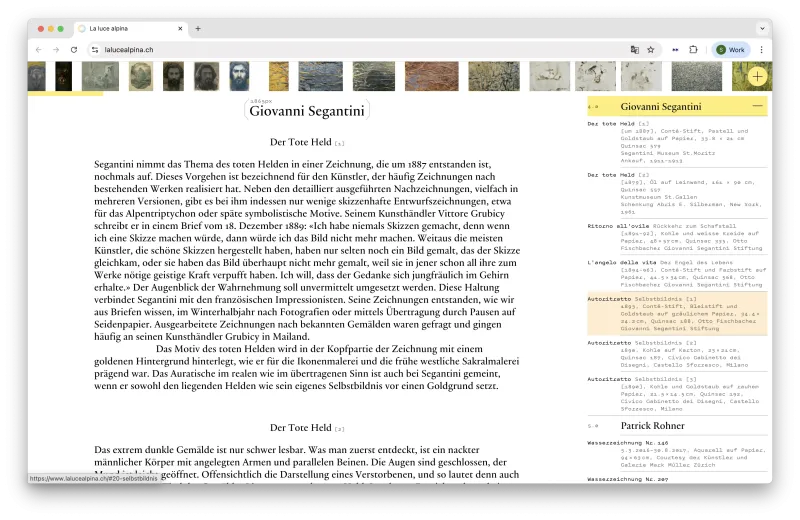Image resolution: width=800 pixels, height=520 pixels.
Task: Open the Work profile button
Action: pos(731,49)
